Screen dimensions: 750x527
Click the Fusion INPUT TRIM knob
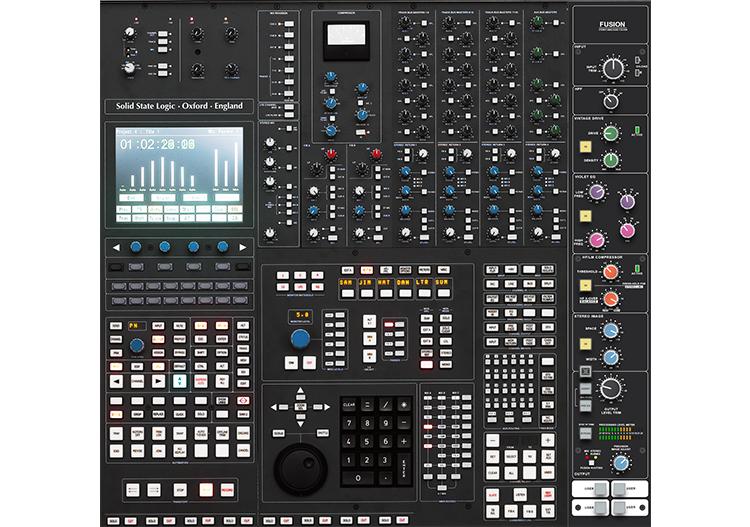click(613, 69)
